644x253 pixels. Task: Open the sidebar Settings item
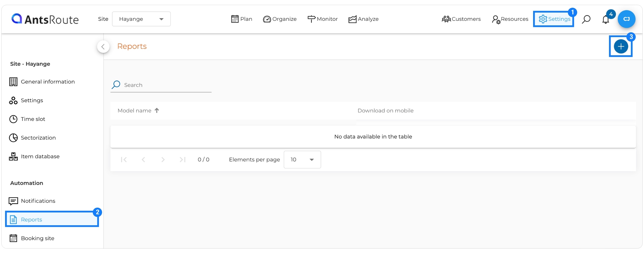[x=26, y=100]
